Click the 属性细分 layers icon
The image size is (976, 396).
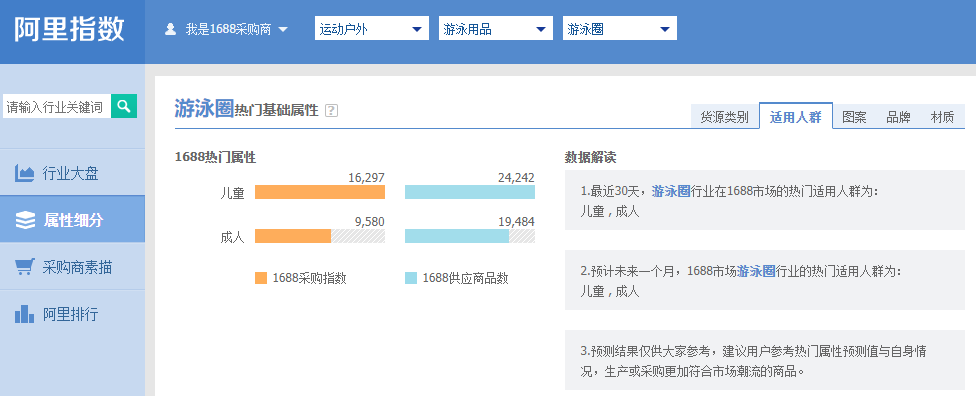tap(25, 220)
